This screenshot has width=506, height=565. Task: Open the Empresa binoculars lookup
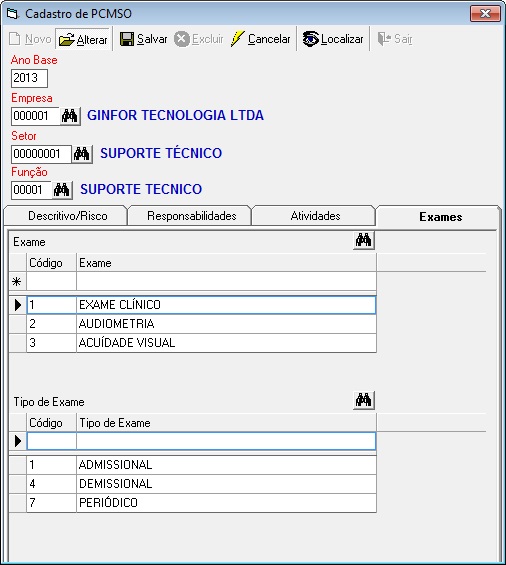click(x=70, y=116)
